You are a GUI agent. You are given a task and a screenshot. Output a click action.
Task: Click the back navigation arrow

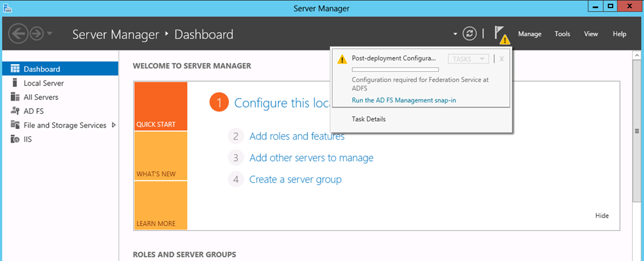point(18,34)
